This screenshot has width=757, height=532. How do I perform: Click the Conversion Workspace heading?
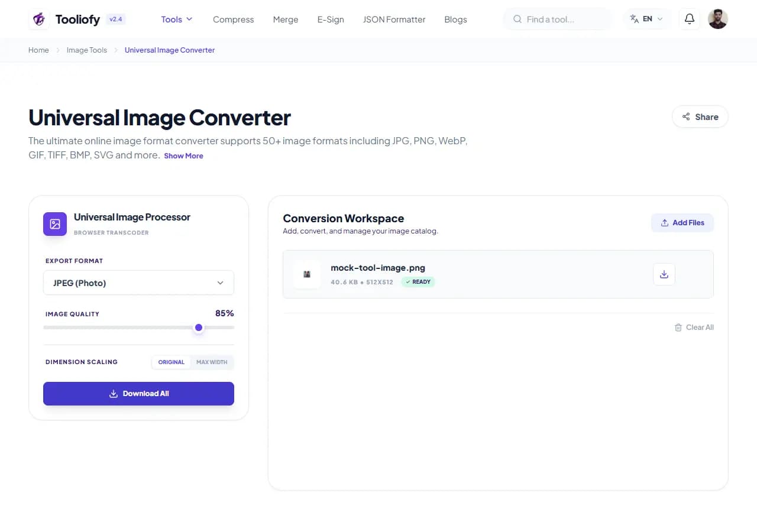pos(344,219)
